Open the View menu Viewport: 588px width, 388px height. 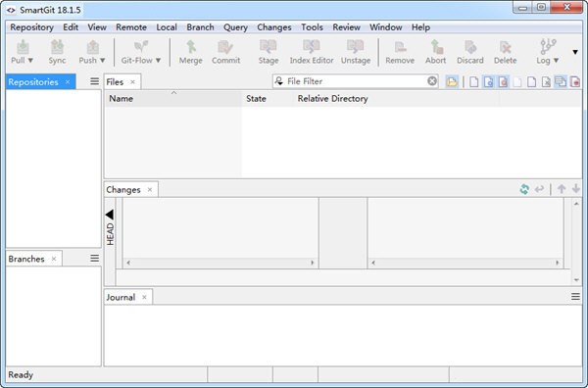(x=97, y=27)
